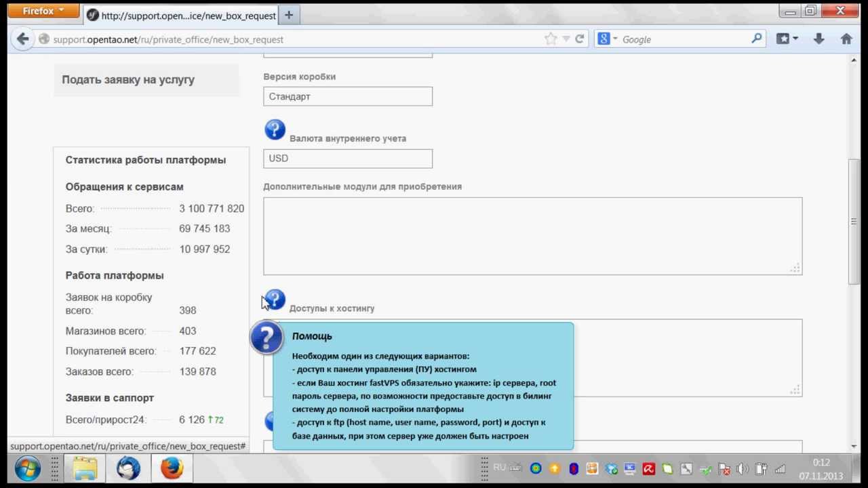Open the downloads arrow button
This screenshot has width=868, height=488.
pos(818,39)
